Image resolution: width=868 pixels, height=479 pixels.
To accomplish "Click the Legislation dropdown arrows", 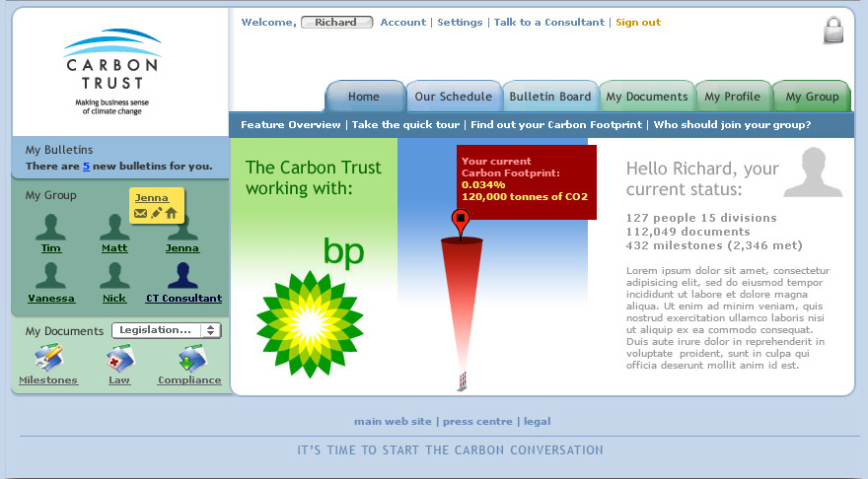I will [x=210, y=330].
